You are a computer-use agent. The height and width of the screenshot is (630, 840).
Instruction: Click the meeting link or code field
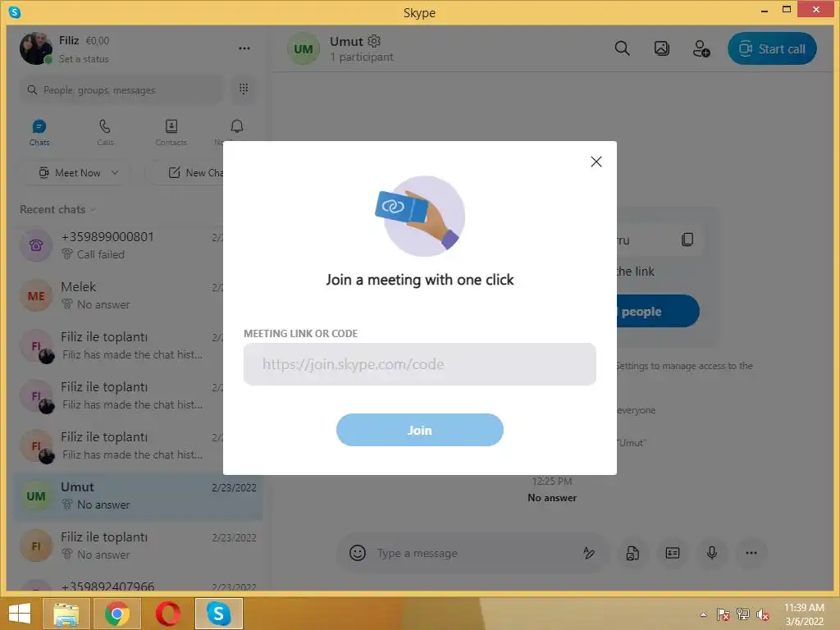419,364
